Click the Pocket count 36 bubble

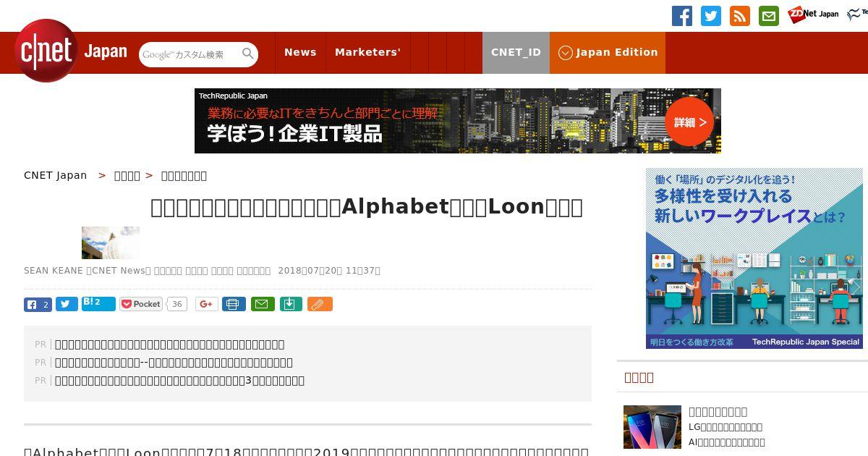coord(177,304)
